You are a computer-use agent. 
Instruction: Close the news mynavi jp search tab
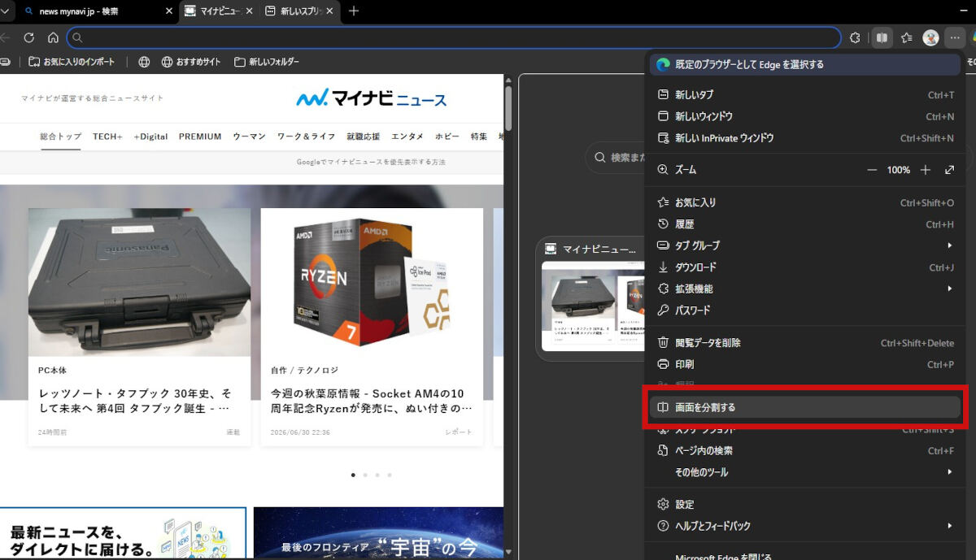coord(168,11)
